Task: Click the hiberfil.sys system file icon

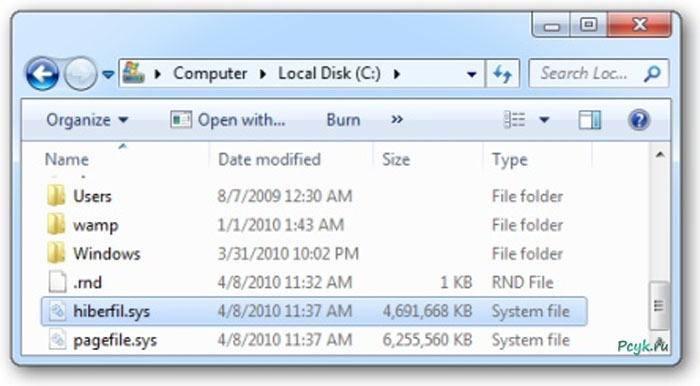Action: pyautogui.click(x=58, y=311)
